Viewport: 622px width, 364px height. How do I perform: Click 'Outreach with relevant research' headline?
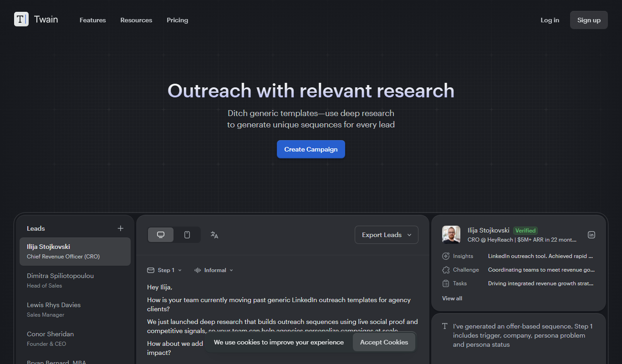[311, 91]
